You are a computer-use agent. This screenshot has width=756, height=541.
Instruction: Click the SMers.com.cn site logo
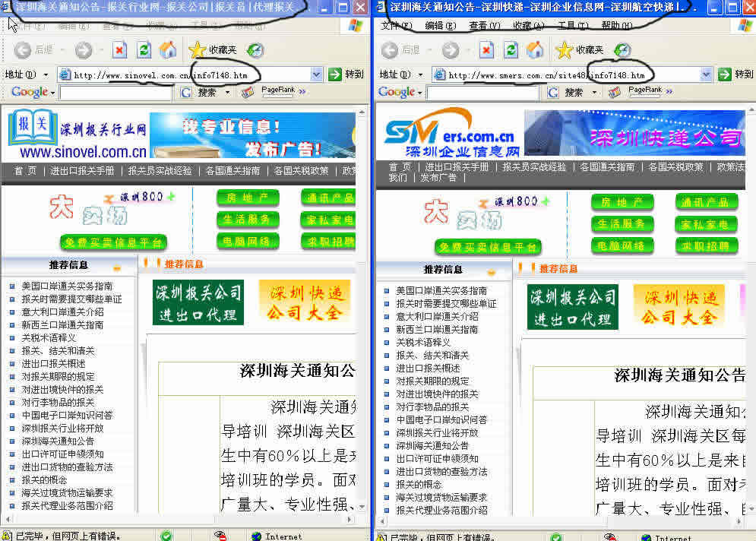click(x=451, y=134)
